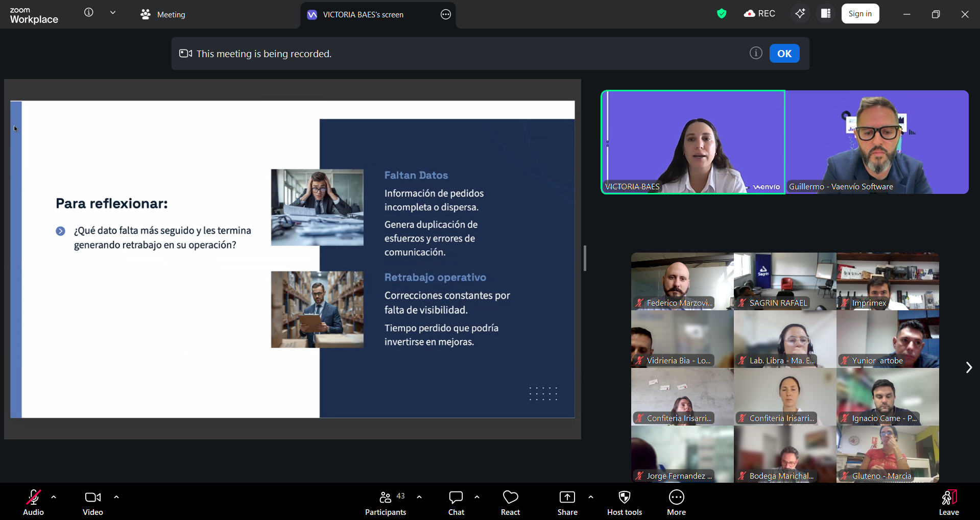Click the encryption shield icon
This screenshot has height=520, width=980.
721,14
